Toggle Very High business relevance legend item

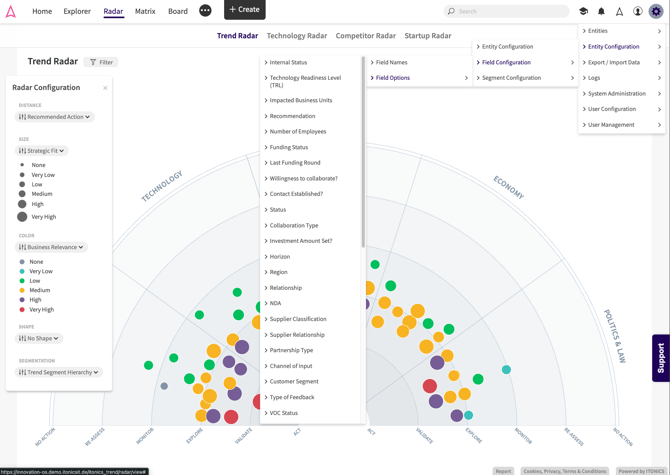(37, 310)
